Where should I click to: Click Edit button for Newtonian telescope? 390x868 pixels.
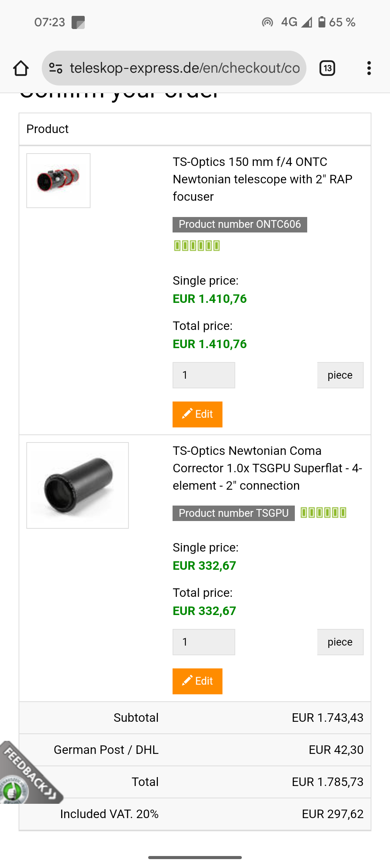(x=197, y=414)
